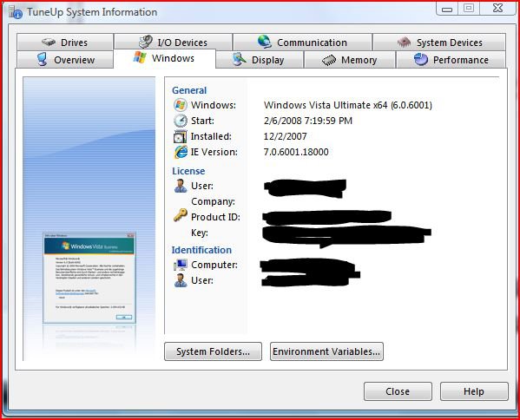Click the Key label
This screenshot has width=520, height=420.
coord(200,233)
